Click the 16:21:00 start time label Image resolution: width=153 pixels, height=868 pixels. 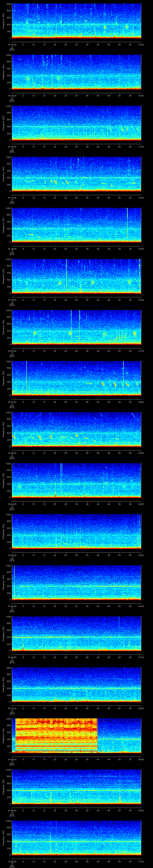12,402
